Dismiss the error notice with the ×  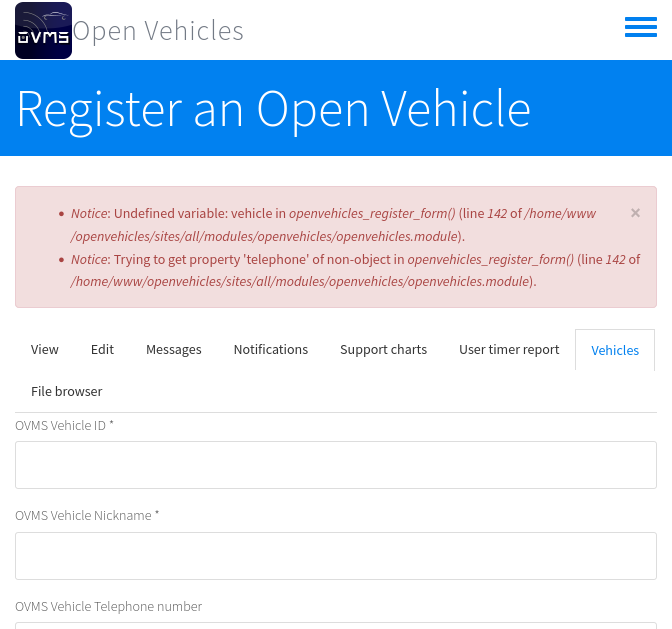pyautogui.click(x=635, y=213)
